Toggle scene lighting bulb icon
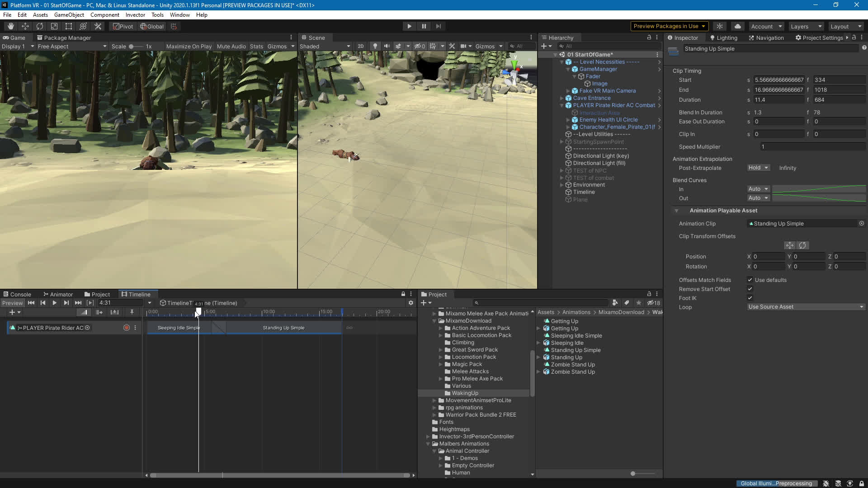The width and height of the screenshot is (868, 488). pos(375,46)
